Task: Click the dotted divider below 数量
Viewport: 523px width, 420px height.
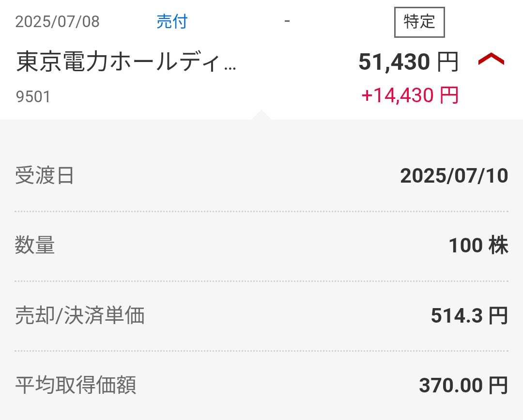Action: click(x=261, y=281)
